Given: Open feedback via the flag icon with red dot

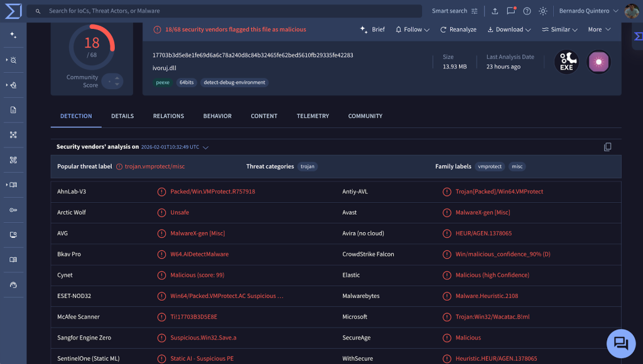Looking at the screenshot, I should point(512,11).
